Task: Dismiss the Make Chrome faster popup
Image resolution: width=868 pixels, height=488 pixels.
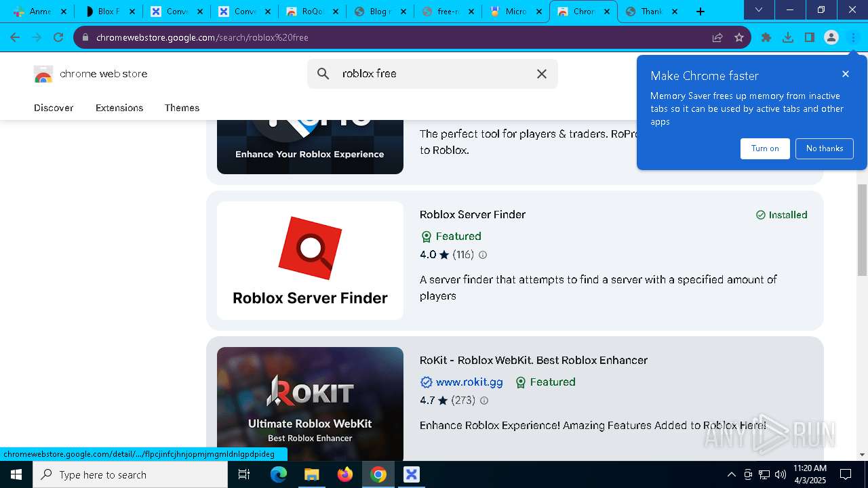Action: 846,74
